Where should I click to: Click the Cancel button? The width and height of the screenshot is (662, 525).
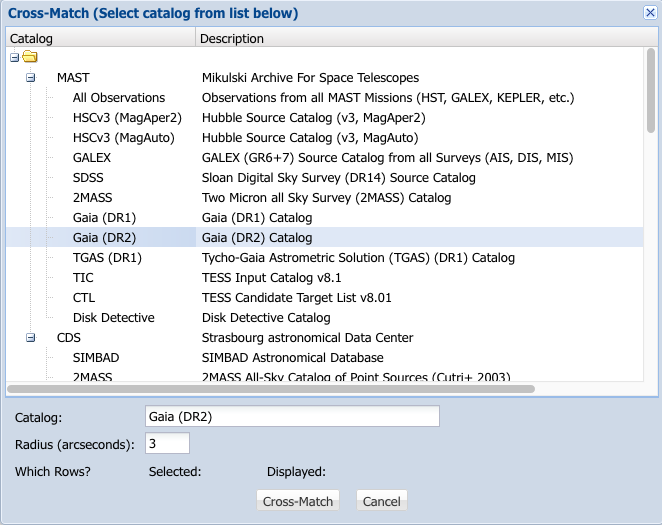pyautogui.click(x=382, y=501)
